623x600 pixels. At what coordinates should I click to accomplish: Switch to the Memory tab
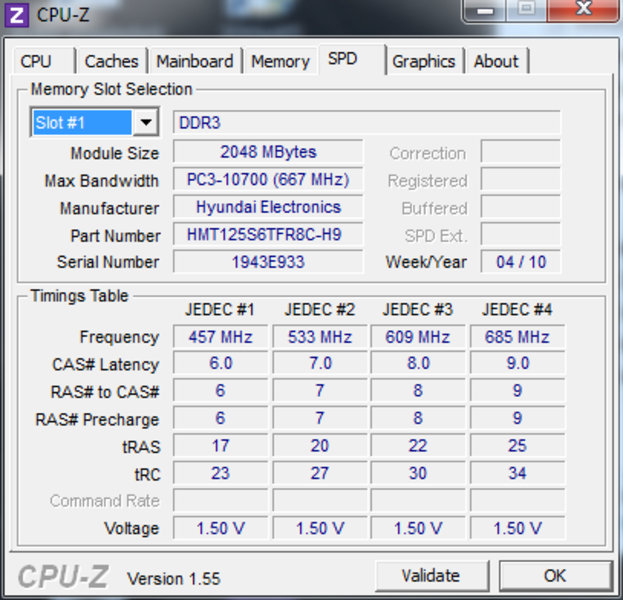281,61
